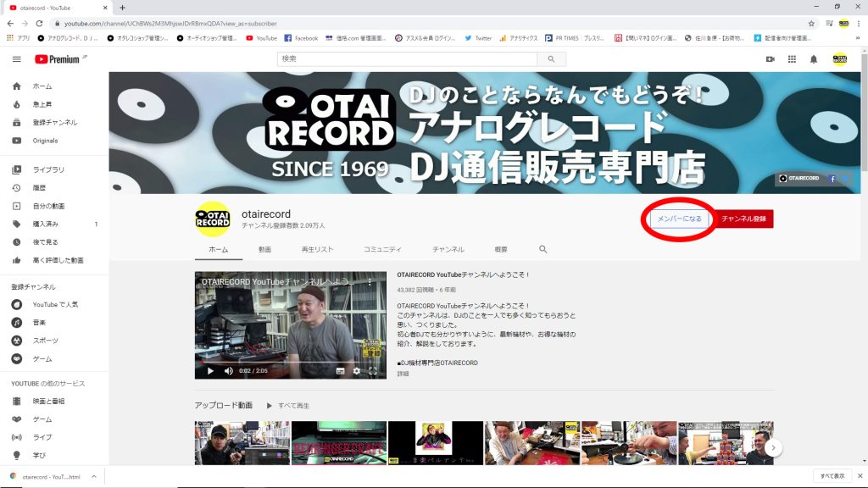This screenshot has height=488, width=868.
Task: Select the 再生リスト channel tab
Action: point(317,250)
